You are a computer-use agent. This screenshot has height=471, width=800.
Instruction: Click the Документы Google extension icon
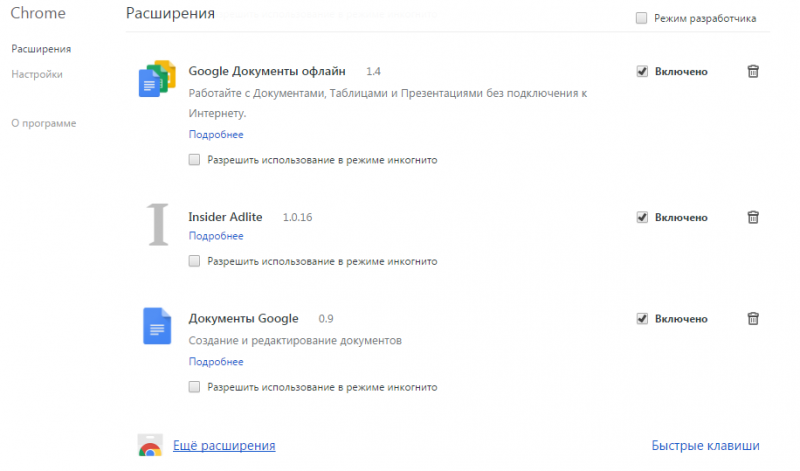point(156,326)
